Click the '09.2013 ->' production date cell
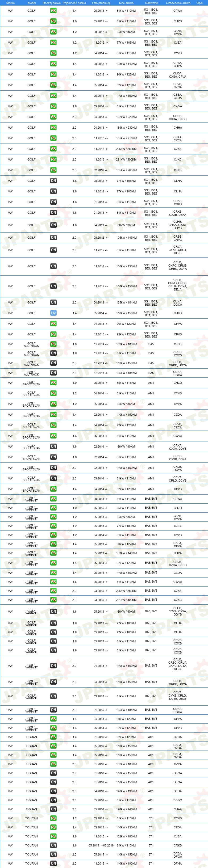This screenshot has width=208, height=868. point(101,499)
